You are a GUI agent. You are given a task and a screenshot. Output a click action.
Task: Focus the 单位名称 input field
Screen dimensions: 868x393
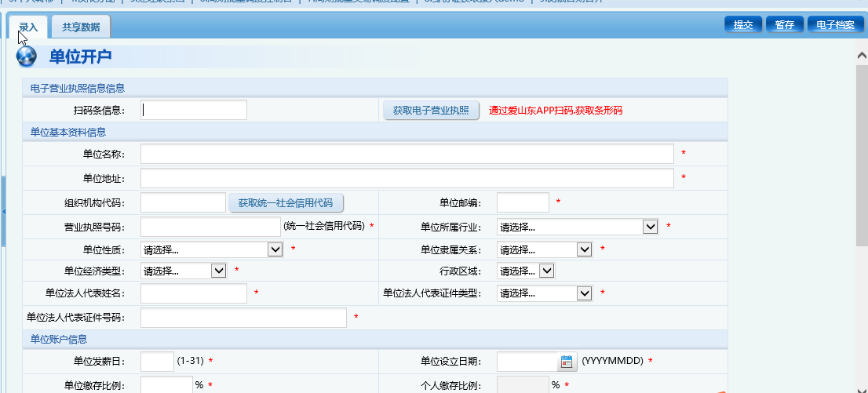tap(407, 154)
